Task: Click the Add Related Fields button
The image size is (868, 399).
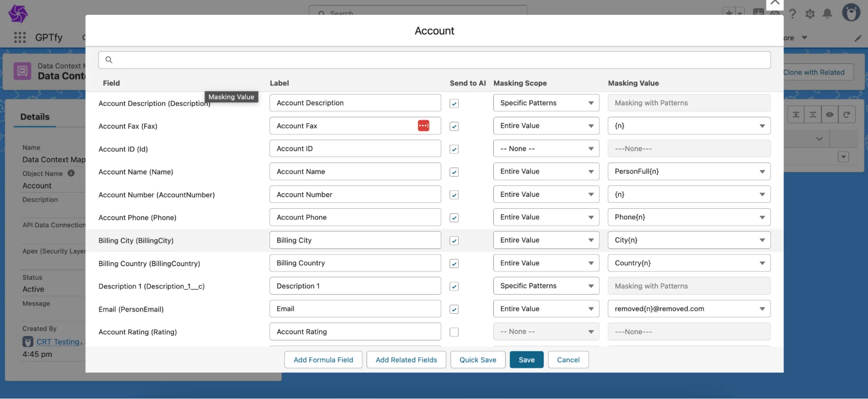Action: (406, 360)
